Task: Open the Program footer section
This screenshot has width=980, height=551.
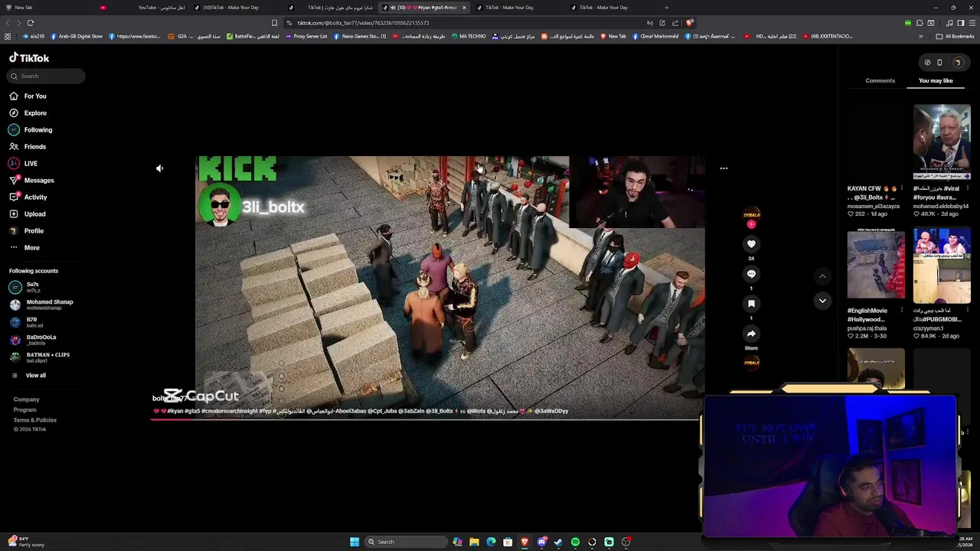Action: tap(24, 409)
